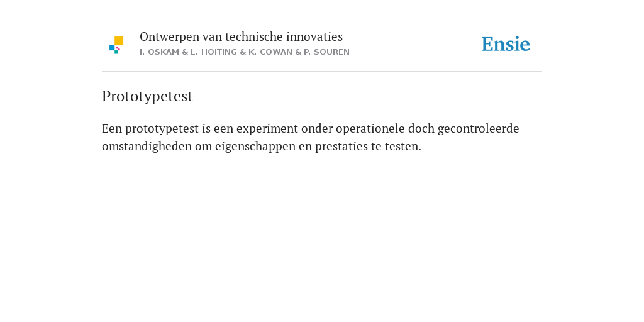Screen dimensions: 644x322
Task: Select author I. Oskam
Action: coord(160,52)
